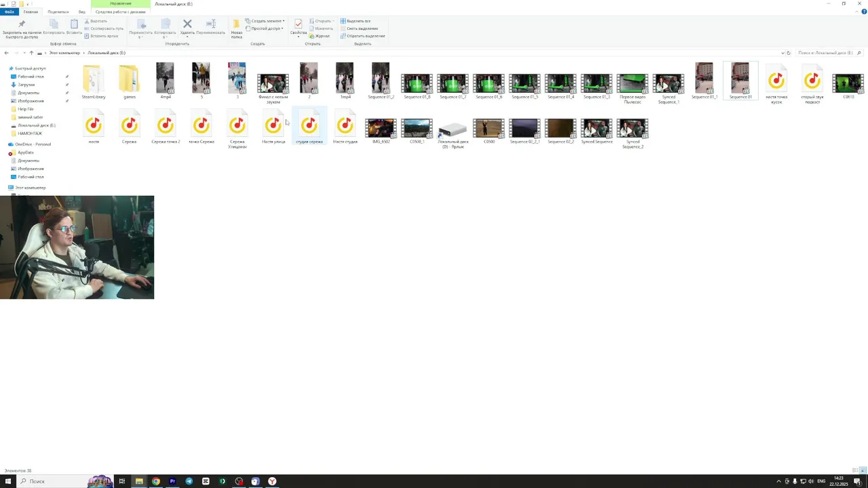Select the IMG_6502 video
Screen dimensions: 868x488
pyautogui.click(x=380, y=131)
